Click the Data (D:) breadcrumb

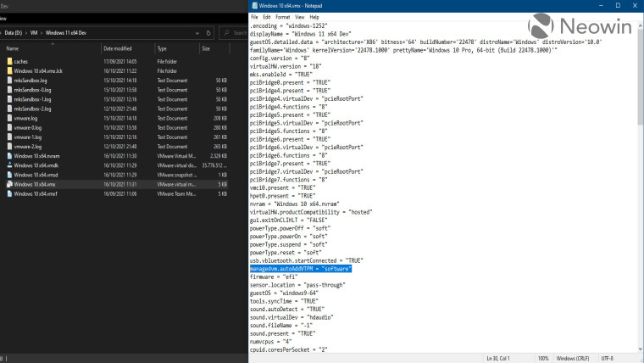point(14,33)
